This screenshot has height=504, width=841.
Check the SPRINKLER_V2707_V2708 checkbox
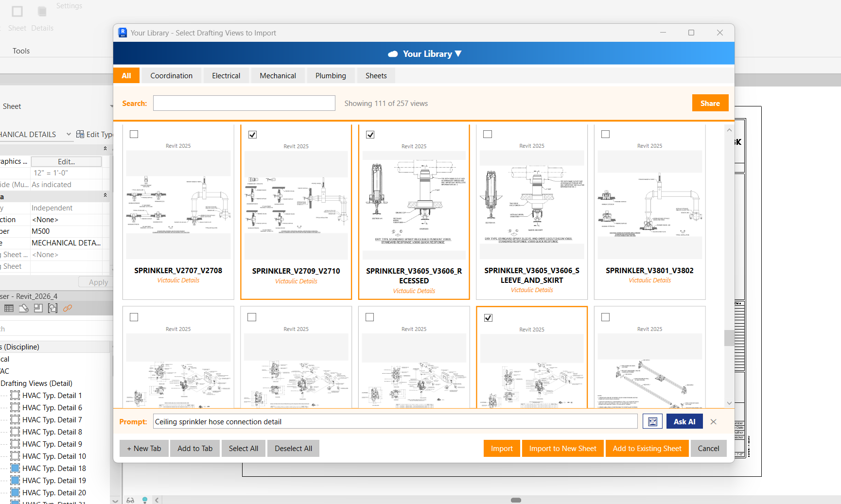134,134
